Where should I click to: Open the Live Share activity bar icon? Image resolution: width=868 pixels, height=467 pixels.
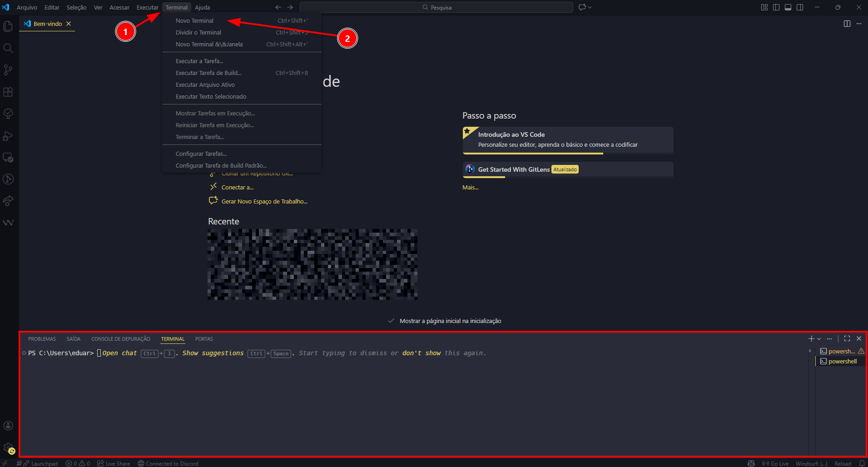(x=8, y=201)
